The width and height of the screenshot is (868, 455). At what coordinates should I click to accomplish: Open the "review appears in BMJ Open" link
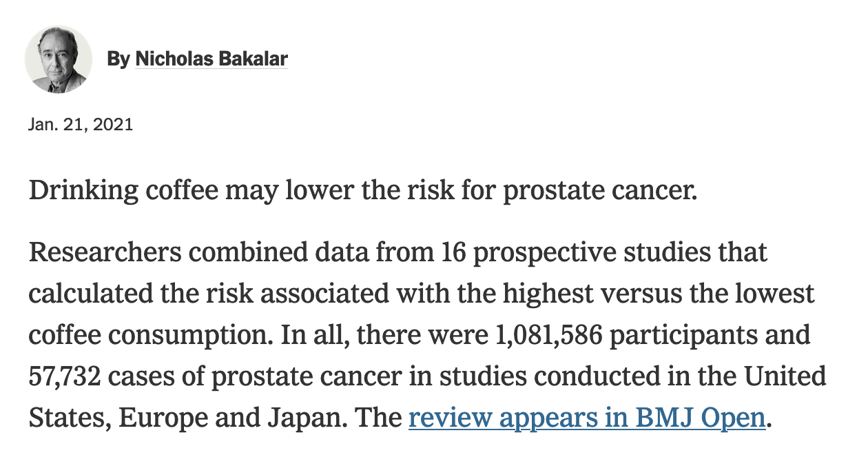(x=586, y=418)
